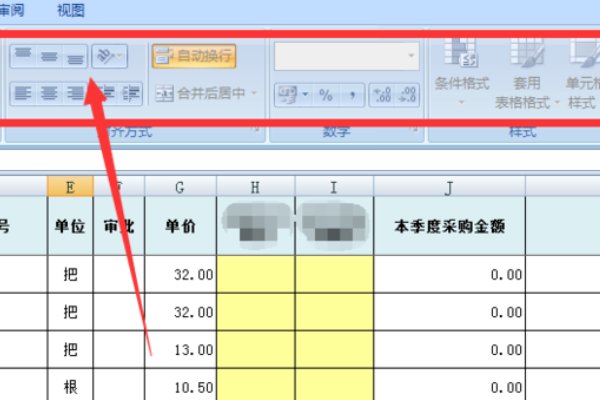
Task: Align cell text to the left
Action: pyautogui.click(x=23, y=93)
